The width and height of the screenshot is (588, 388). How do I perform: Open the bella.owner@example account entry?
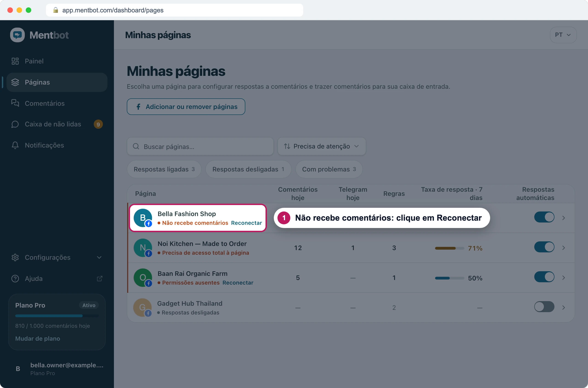click(x=57, y=369)
